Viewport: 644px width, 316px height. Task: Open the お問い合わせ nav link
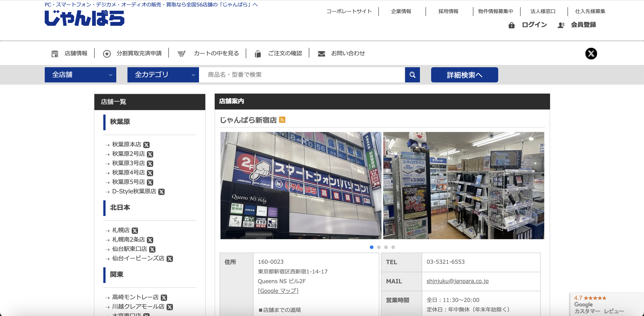(348, 53)
